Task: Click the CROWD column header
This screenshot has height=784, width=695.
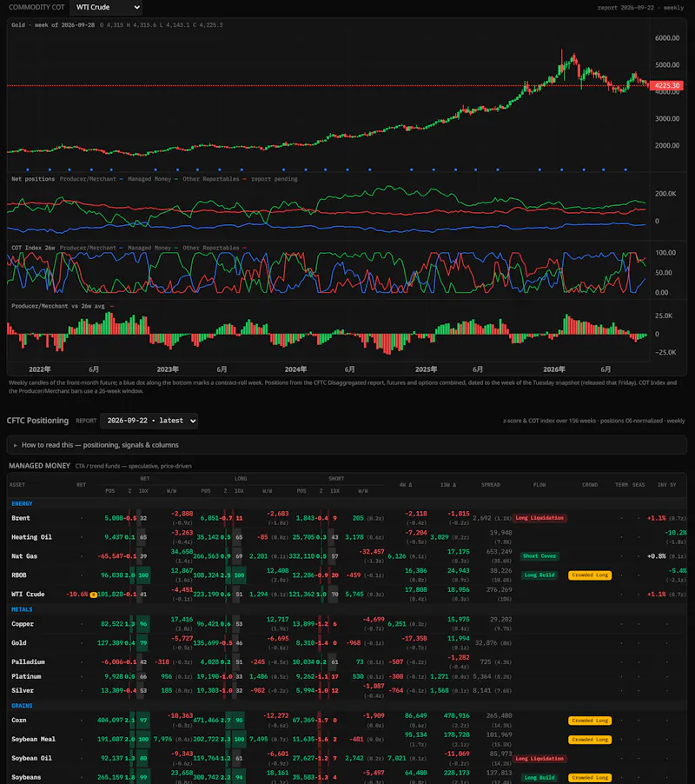Action: coord(590,484)
